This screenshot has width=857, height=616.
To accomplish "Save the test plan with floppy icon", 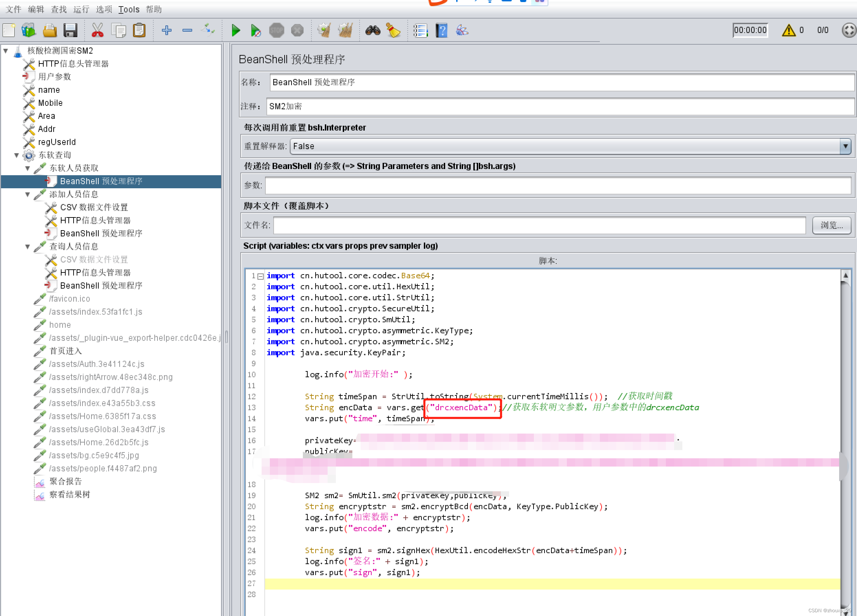I will (70, 30).
